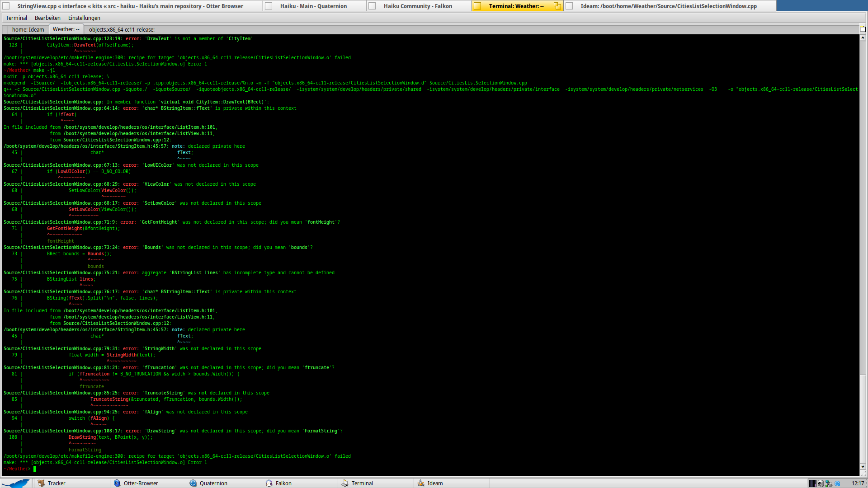Open the Bearbeiten menu
The width and height of the screenshot is (868, 488).
pos(47,18)
